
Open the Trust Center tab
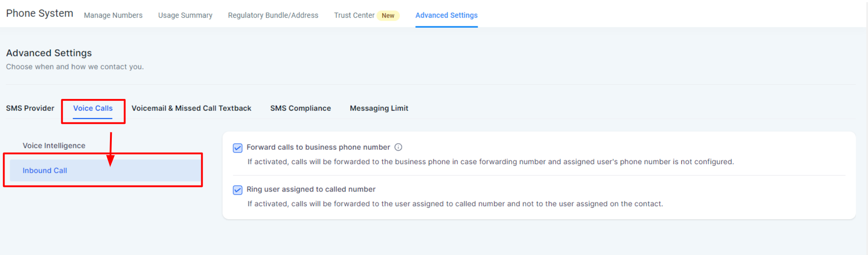point(354,15)
